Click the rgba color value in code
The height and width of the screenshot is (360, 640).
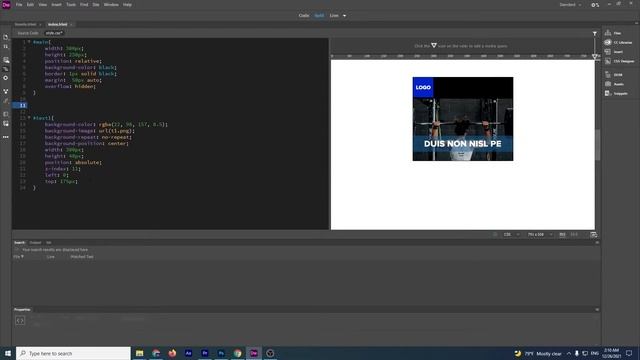tap(133, 124)
